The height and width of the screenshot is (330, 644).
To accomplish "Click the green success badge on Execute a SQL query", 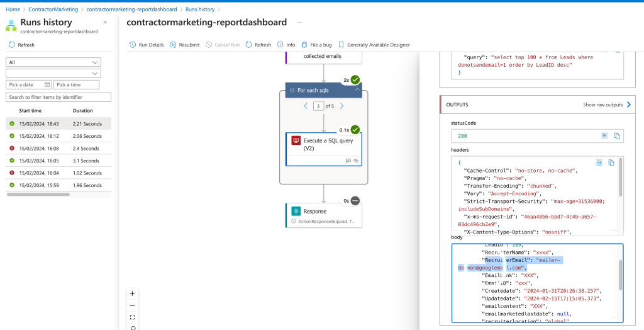I will click(355, 130).
